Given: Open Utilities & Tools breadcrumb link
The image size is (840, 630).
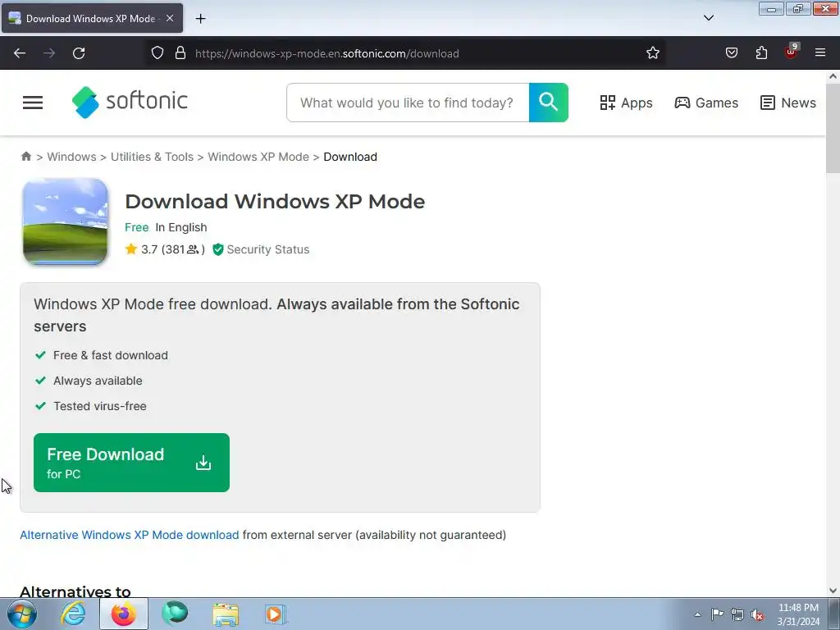Looking at the screenshot, I should (152, 157).
